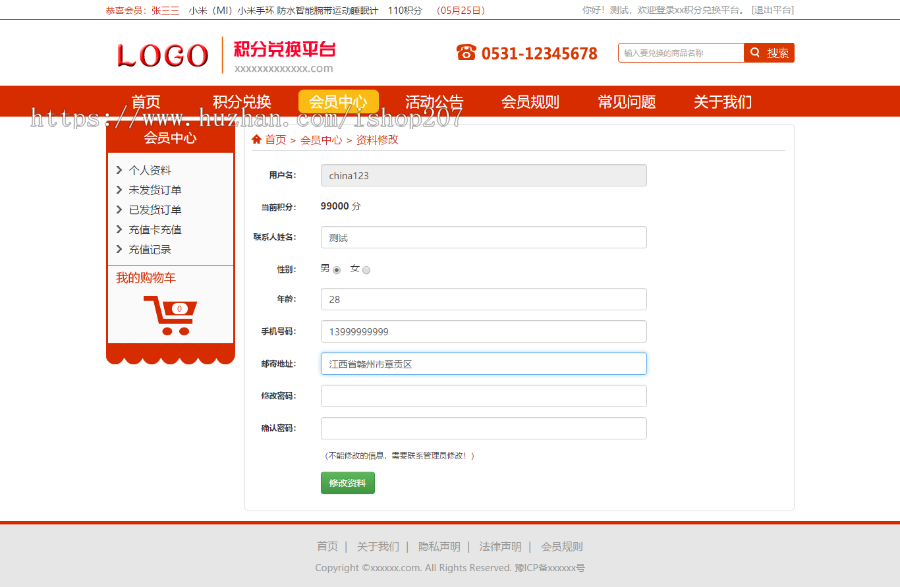Click inside the 邮寄地址 address input field

click(483, 363)
